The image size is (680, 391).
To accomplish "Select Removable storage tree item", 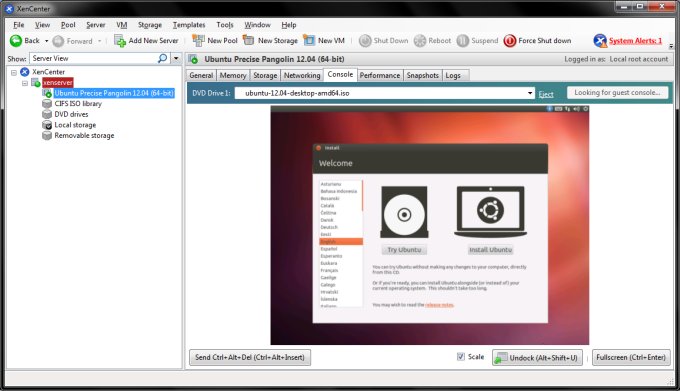I will coord(84,135).
